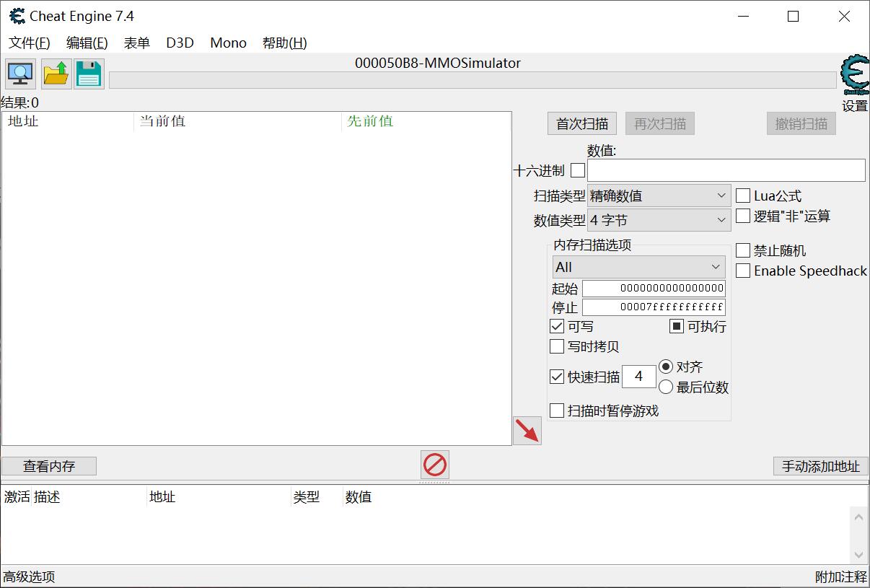Enable 扫描时暂停游戏 checkbox
Screen dimensions: 870x588
tap(557, 411)
